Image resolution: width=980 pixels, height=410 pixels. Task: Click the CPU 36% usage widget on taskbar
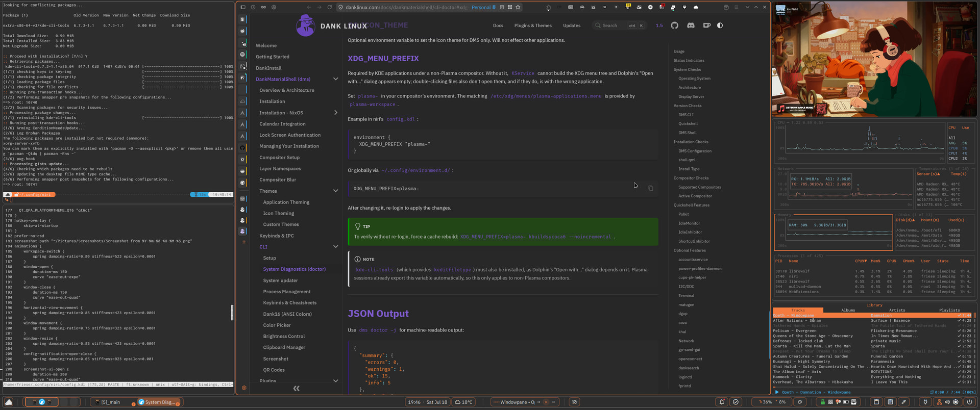(766, 402)
